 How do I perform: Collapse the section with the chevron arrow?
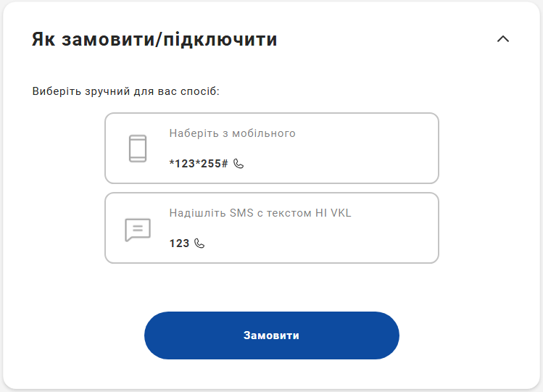tap(503, 39)
